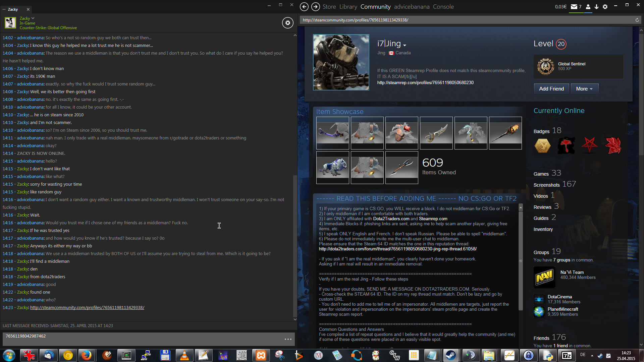This screenshot has height=362, width=644.
Task: Expand the Zacky name dropdown in chat header
Action: tap(33, 18)
